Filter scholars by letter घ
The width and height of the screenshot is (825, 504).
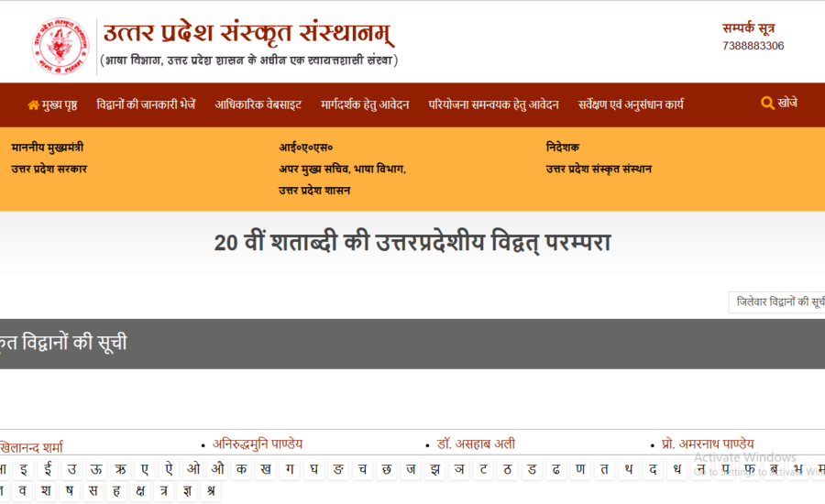(x=314, y=469)
